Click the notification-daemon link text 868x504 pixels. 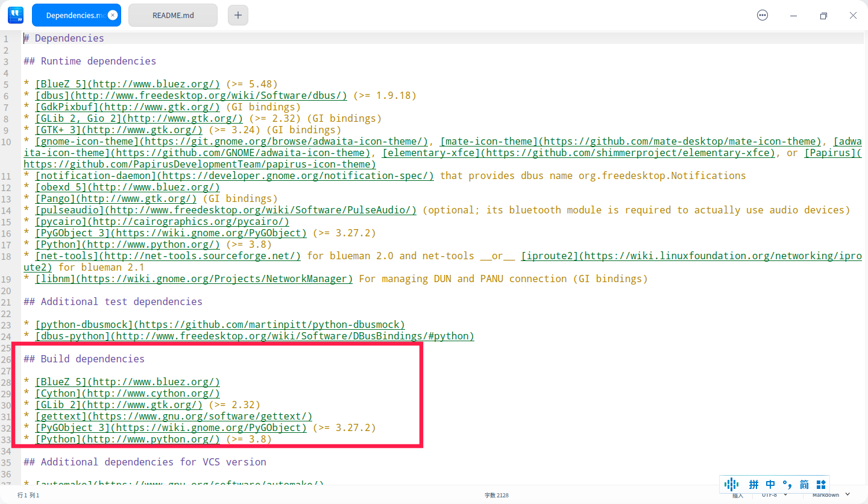(x=234, y=175)
